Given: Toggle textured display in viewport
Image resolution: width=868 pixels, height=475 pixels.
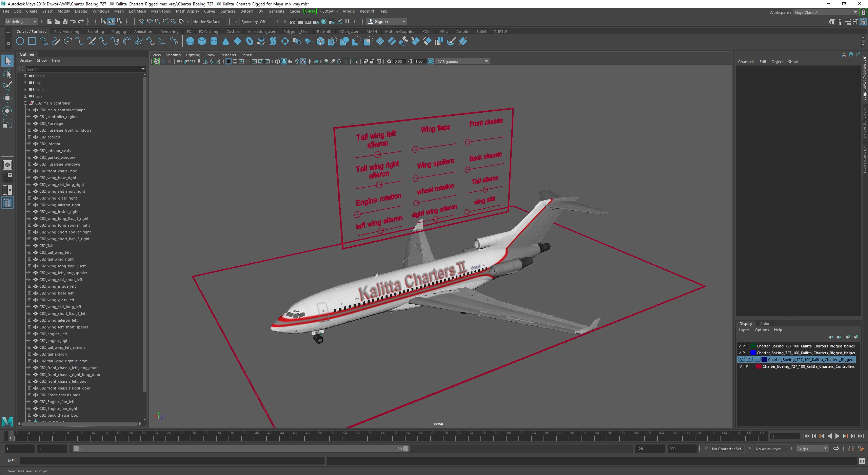Looking at the screenshot, I should [303, 61].
